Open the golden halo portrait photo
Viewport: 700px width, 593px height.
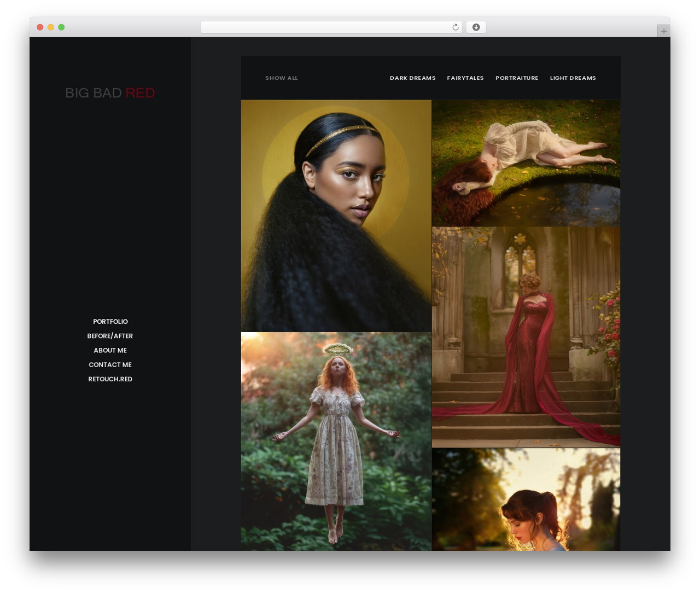tap(336, 216)
